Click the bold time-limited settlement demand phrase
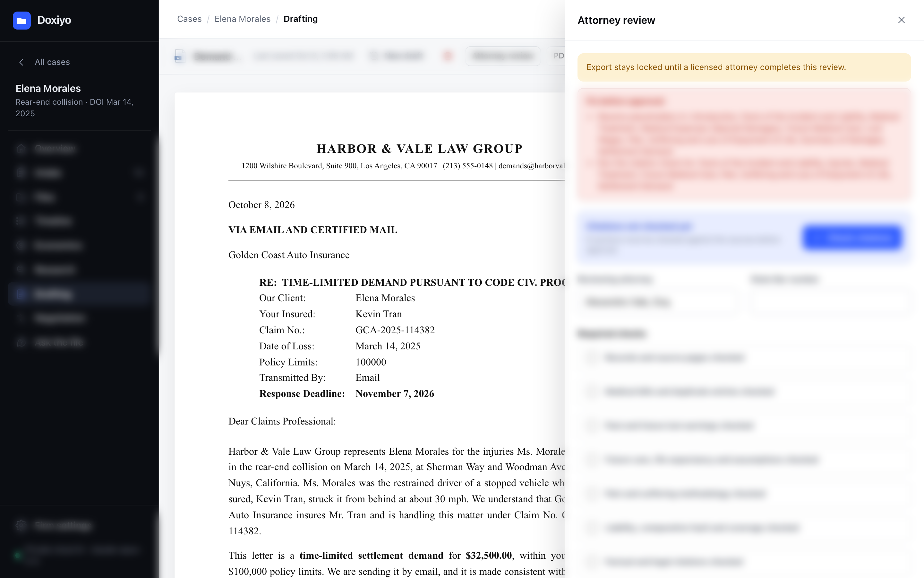The image size is (924, 578). tap(371, 556)
